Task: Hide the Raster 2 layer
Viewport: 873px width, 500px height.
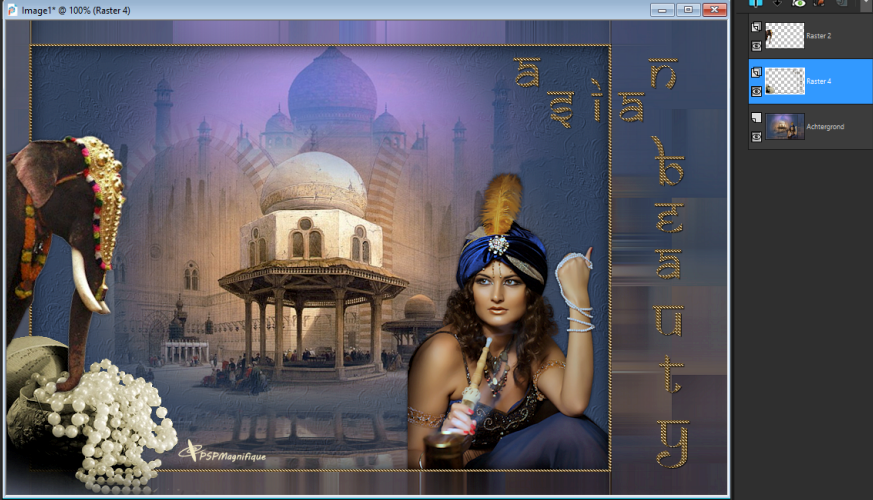Action: (756, 45)
